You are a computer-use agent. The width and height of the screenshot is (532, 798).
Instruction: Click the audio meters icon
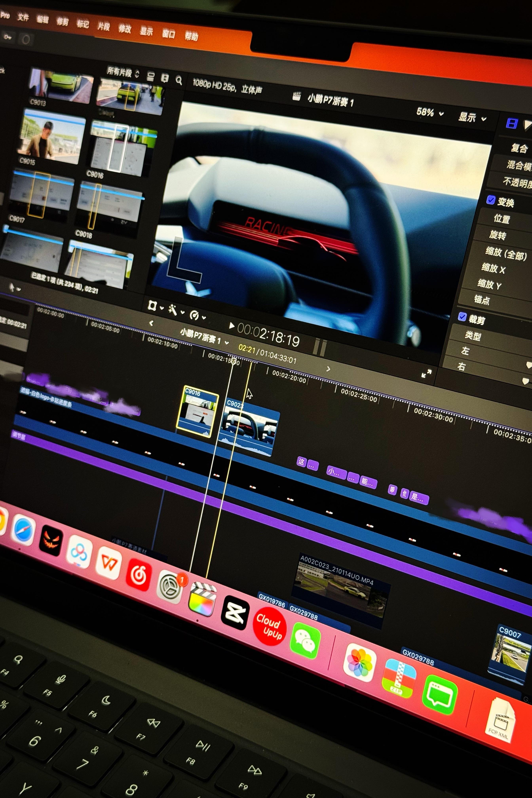coord(320,347)
